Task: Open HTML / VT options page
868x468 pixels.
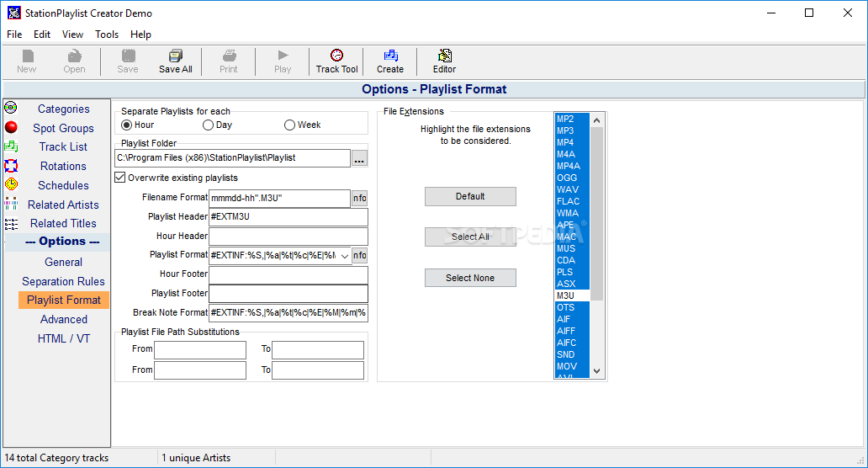Action: pos(64,338)
